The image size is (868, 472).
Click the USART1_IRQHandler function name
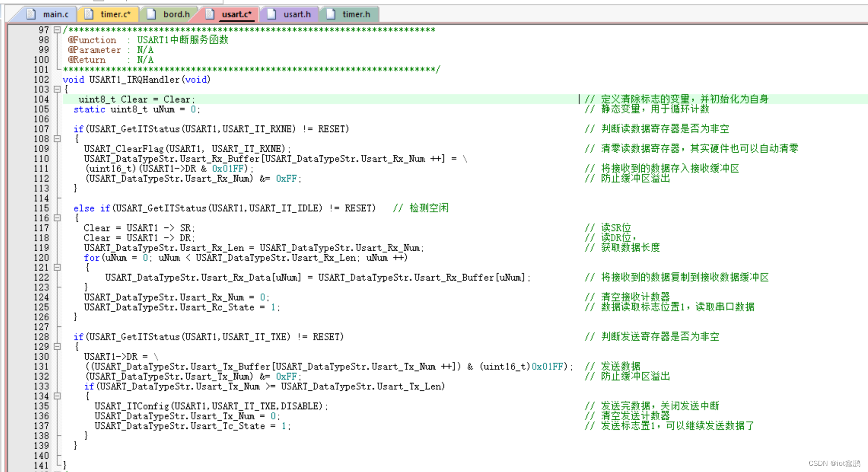pyautogui.click(x=134, y=80)
